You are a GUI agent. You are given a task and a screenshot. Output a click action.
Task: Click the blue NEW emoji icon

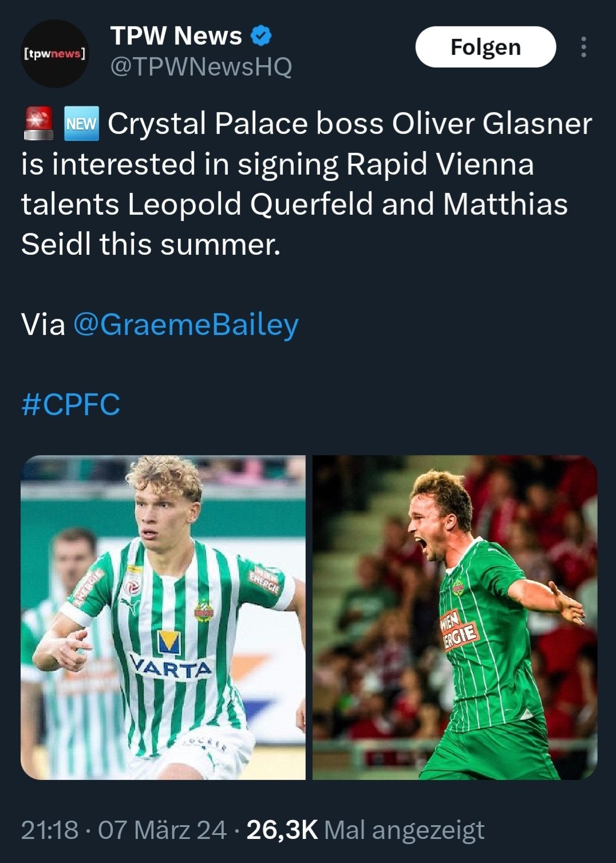point(82,123)
